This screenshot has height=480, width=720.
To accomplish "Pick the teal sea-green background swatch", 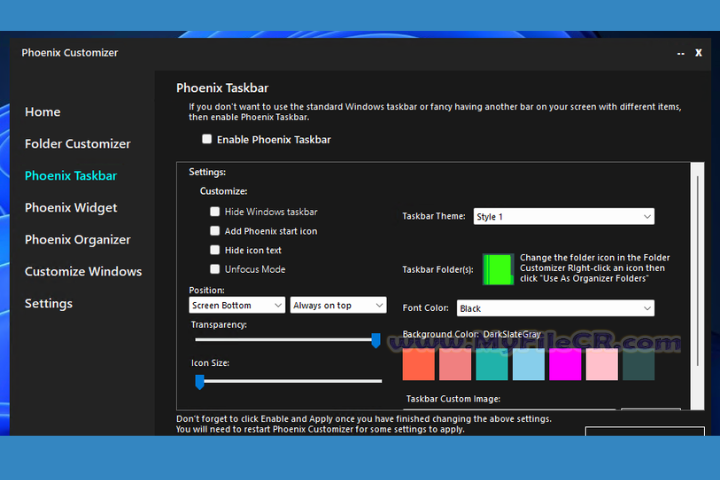I will click(x=492, y=364).
